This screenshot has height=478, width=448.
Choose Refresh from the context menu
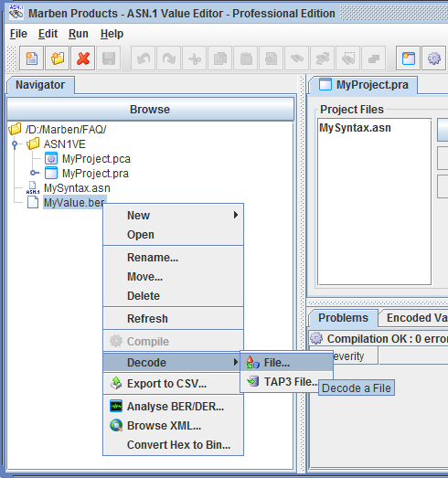[x=173, y=318]
